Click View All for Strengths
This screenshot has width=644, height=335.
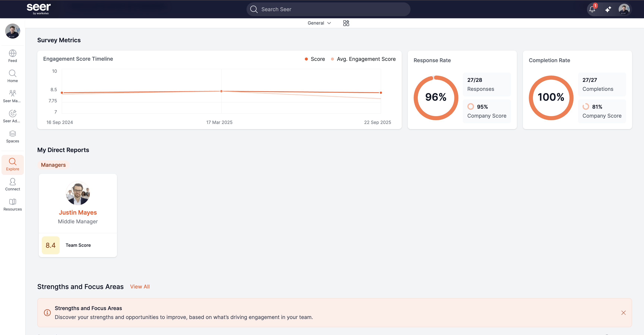click(140, 287)
